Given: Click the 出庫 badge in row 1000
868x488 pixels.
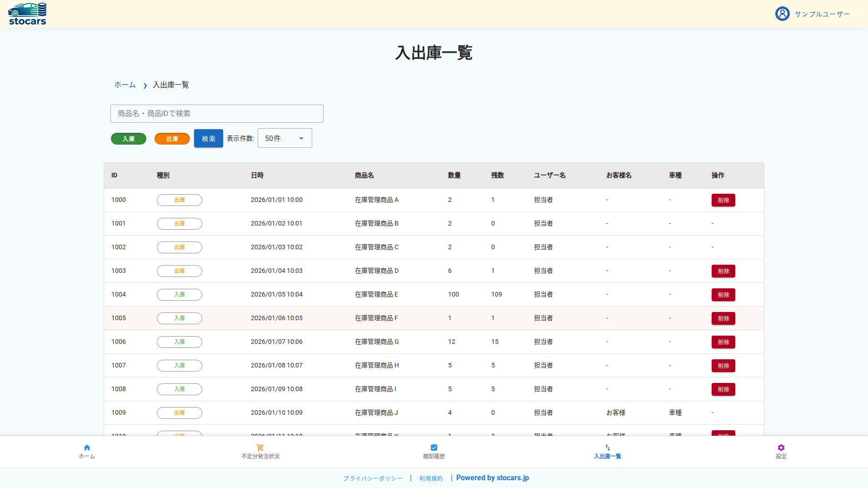Looking at the screenshot, I should point(180,200).
